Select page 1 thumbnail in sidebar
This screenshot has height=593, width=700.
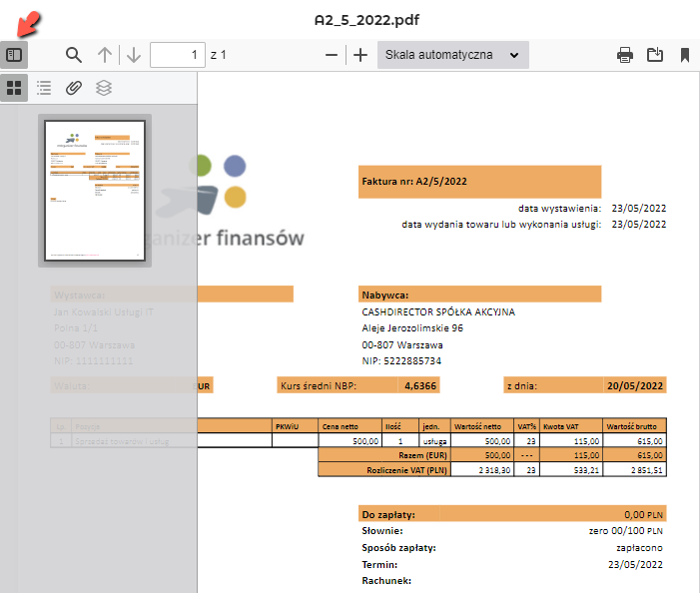[95, 191]
